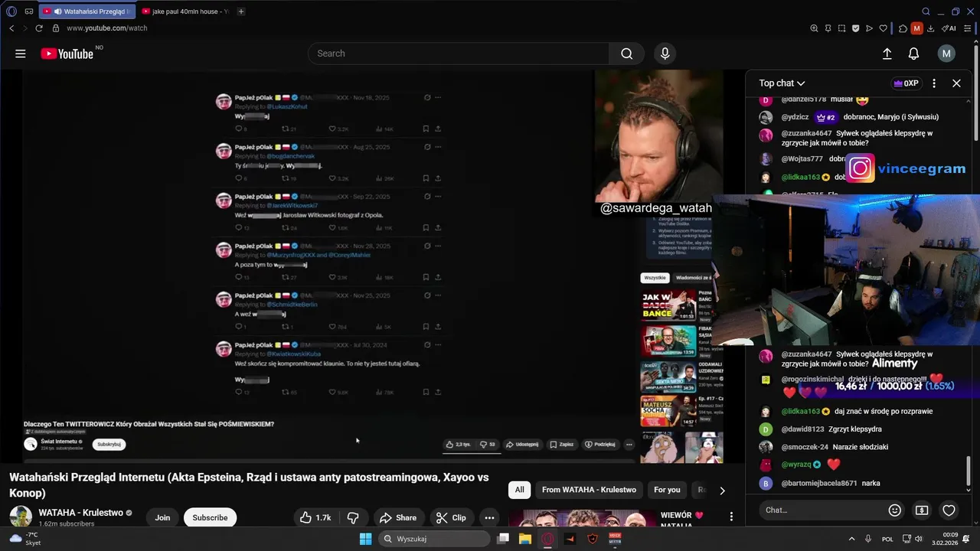Select the From WATAHA - Krulestwo chip
980x551 pixels.
tap(589, 490)
